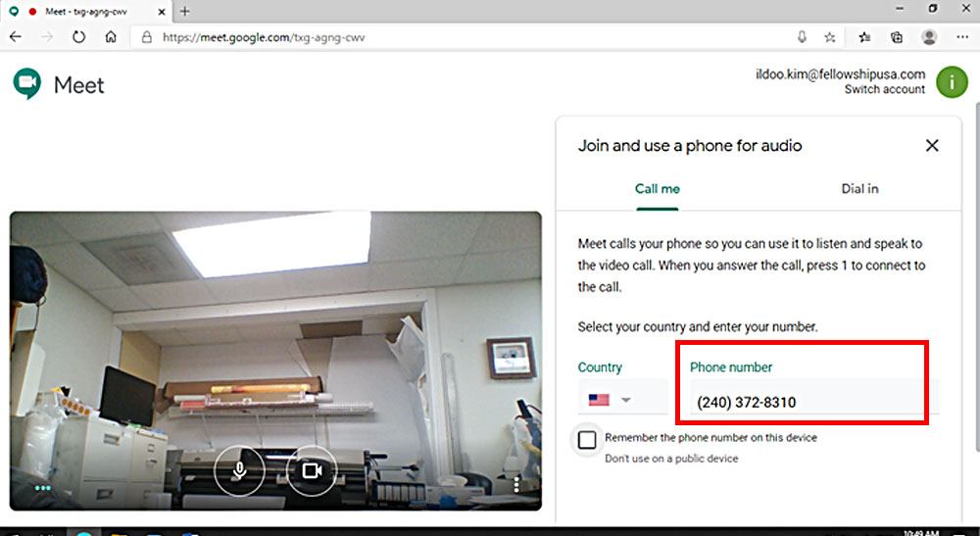Add this page to favorites
Screen dimensions: 980x536
point(830,37)
